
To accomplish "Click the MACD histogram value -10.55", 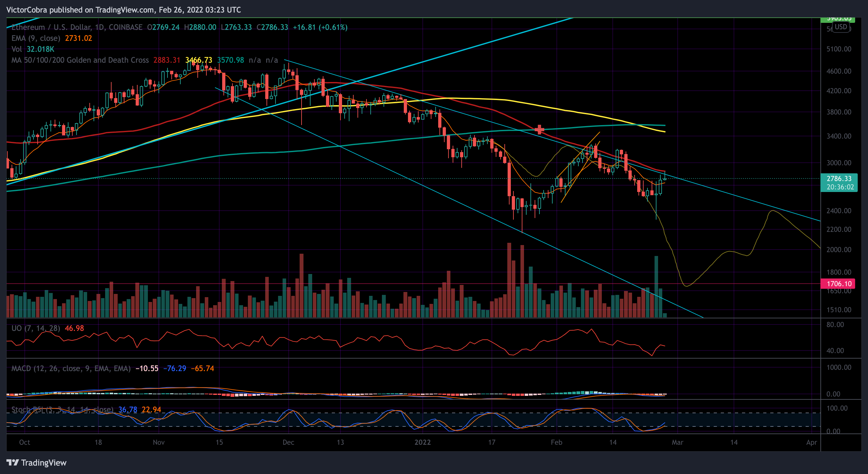I will [x=147, y=368].
